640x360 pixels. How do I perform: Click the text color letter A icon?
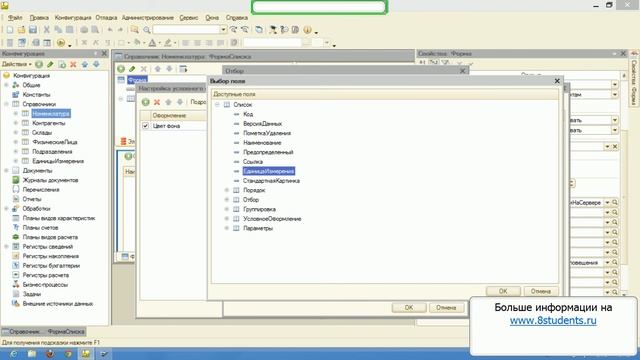tap(152, 42)
